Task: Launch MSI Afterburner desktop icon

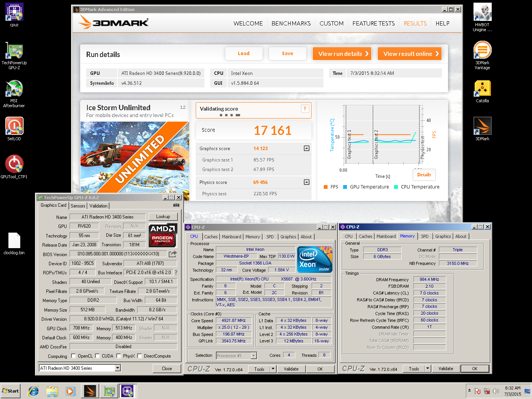Action: click(x=14, y=93)
